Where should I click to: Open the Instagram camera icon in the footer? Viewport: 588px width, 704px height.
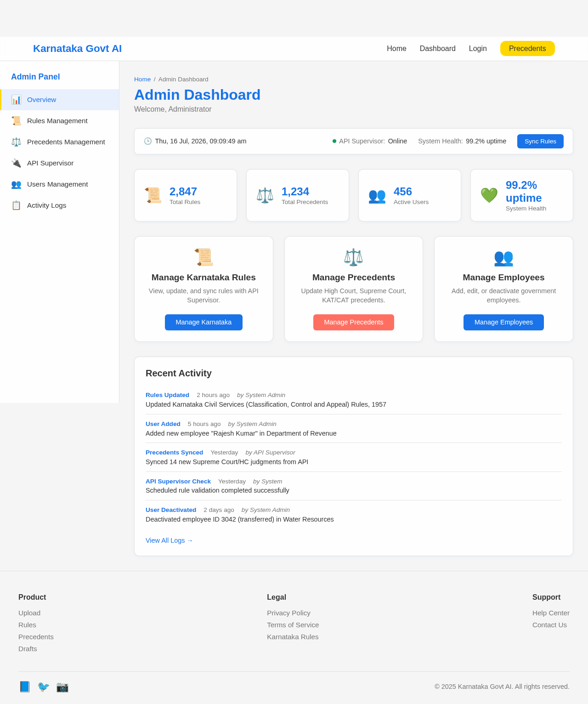coord(62,687)
